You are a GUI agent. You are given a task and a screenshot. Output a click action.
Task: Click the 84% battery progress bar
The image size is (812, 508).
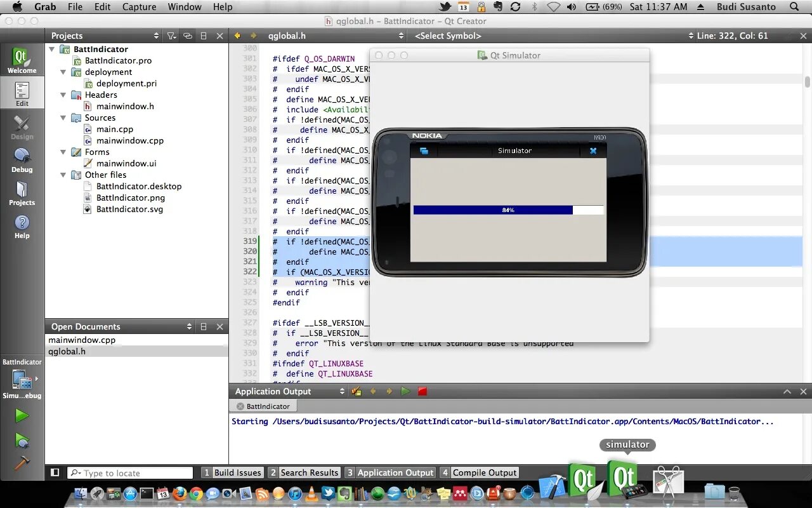(508, 210)
